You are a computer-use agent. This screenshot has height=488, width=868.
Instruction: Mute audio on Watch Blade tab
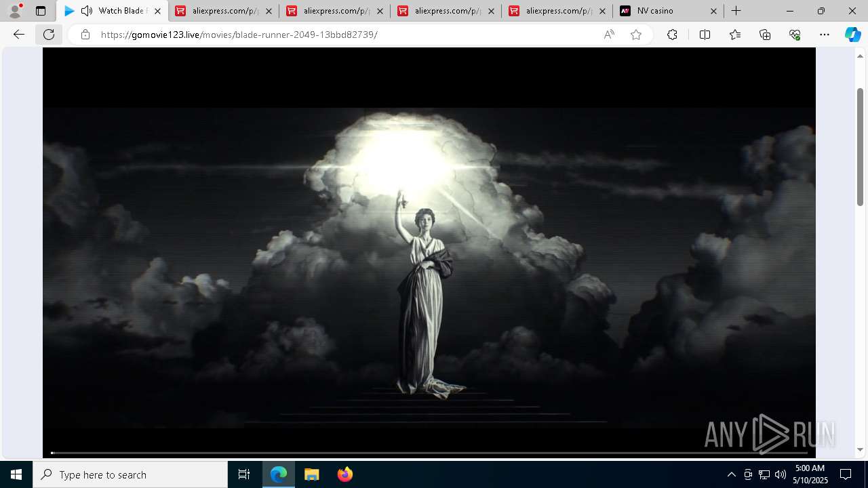click(x=86, y=11)
